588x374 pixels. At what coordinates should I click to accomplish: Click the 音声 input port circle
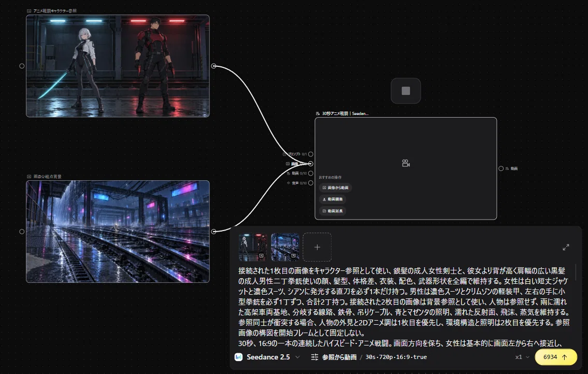point(310,183)
